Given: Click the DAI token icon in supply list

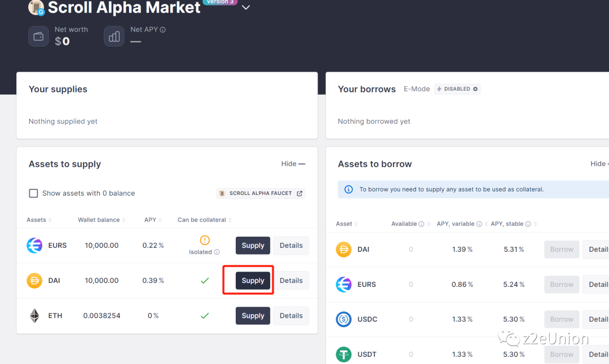Looking at the screenshot, I should click(x=34, y=281).
